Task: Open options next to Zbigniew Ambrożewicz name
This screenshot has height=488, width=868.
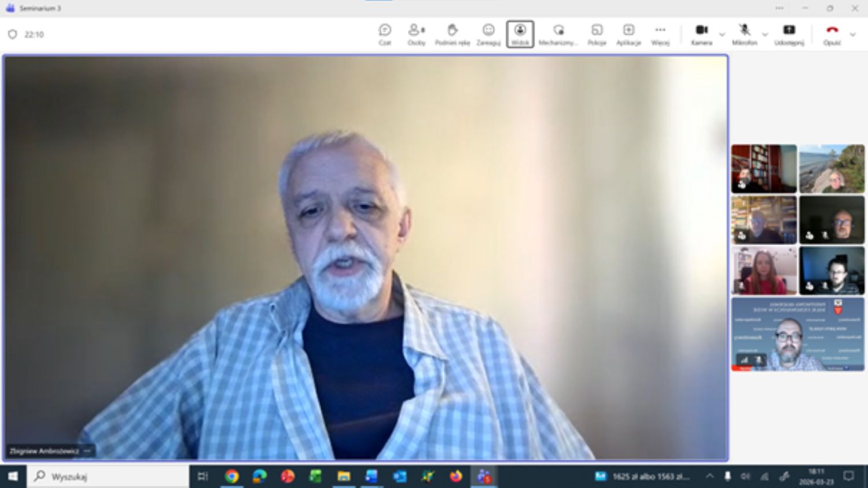Action: [x=87, y=451]
